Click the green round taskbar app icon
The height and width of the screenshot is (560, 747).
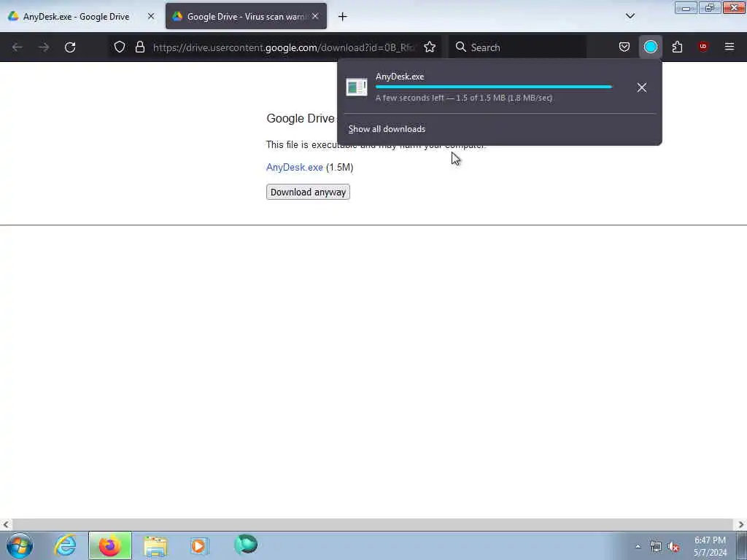coord(246,544)
